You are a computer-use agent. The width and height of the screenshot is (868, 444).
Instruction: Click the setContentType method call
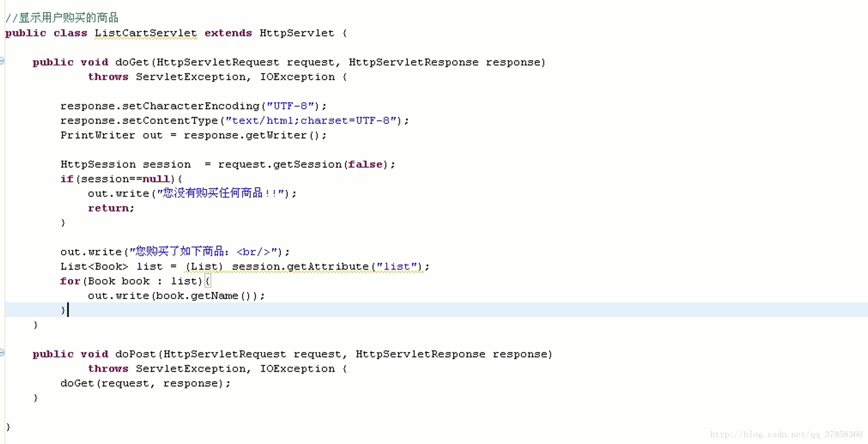(x=170, y=121)
